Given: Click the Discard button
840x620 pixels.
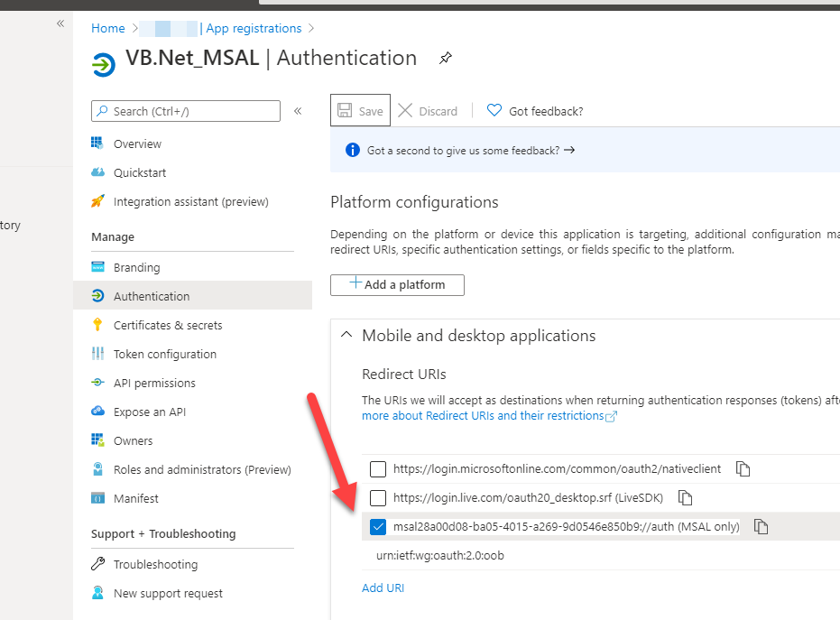Looking at the screenshot, I should (x=428, y=111).
